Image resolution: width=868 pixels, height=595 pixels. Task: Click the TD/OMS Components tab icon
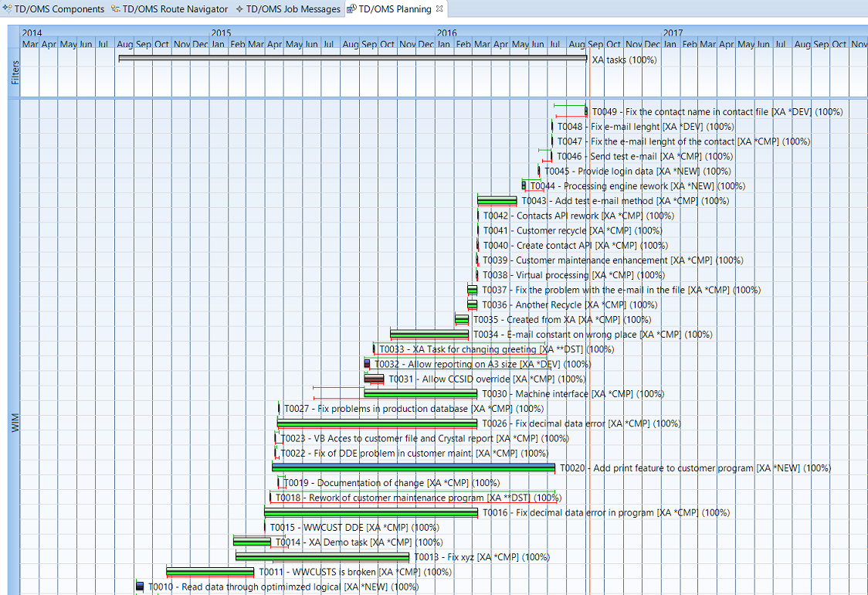pyautogui.click(x=8, y=9)
